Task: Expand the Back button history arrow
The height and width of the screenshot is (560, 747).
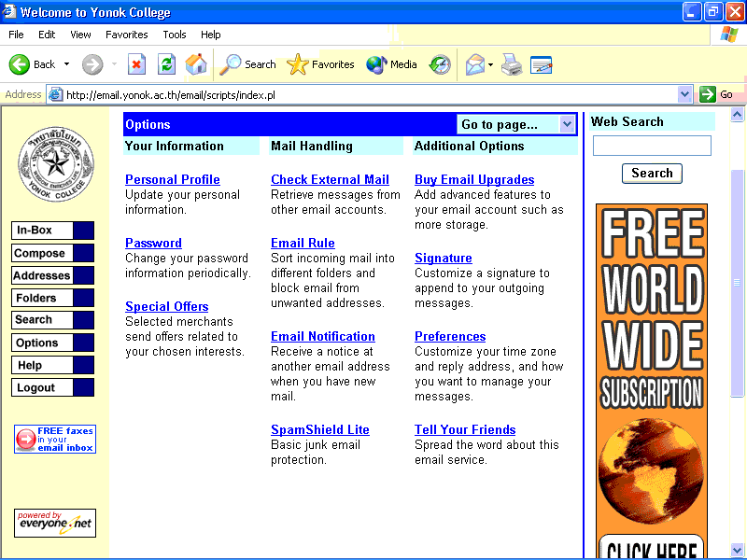Action: [x=66, y=64]
